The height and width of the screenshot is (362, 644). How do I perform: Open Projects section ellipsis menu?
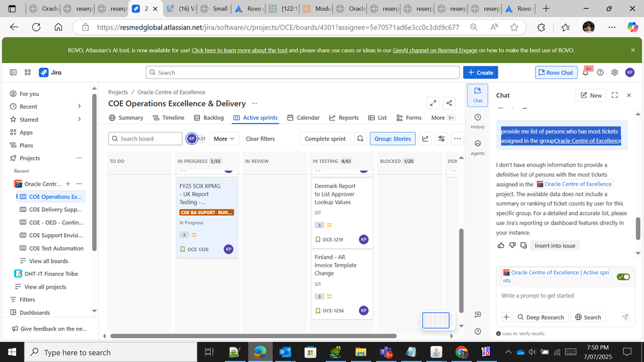79,158
